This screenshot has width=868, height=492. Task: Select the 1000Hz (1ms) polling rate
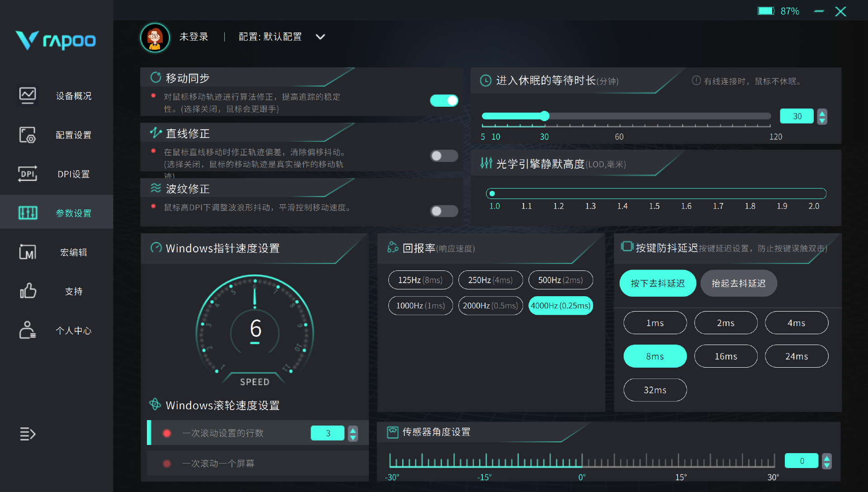coord(420,306)
